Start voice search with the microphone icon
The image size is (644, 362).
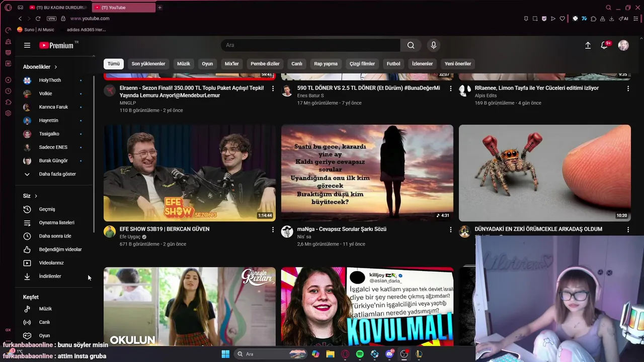point(434,45)
